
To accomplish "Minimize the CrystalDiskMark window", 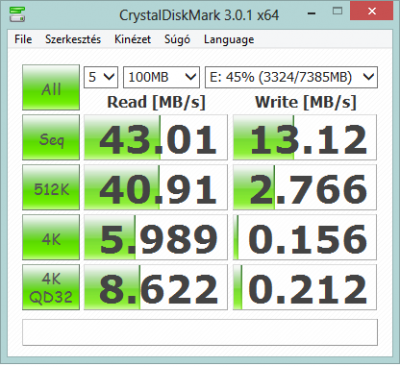I will (x=312, y=13).
